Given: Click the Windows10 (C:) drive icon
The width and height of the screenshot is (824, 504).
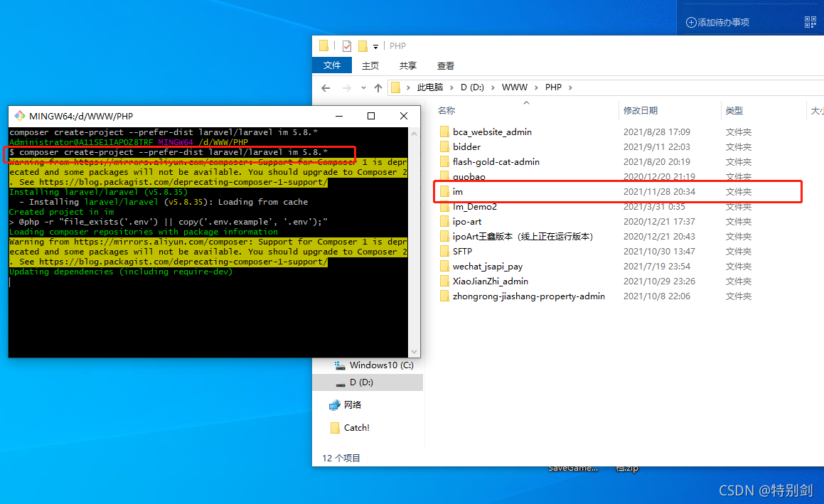Looking at the screenshot, I should click(x=340, y=365).
